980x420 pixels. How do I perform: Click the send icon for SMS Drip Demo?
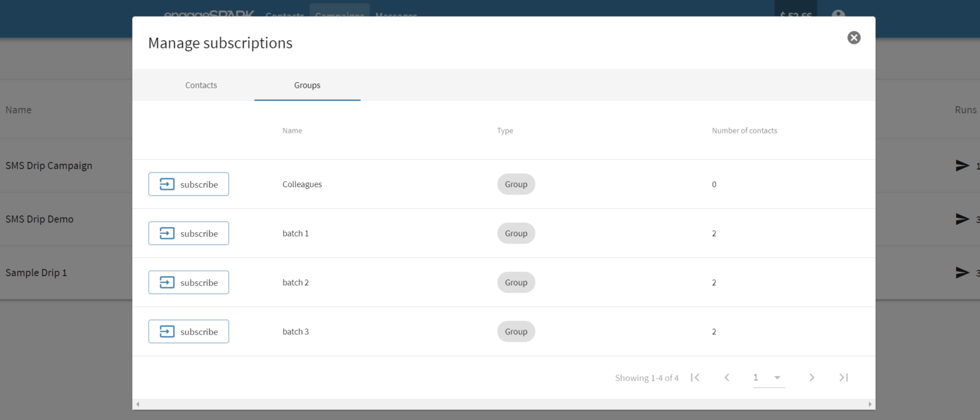click(962, 219)
